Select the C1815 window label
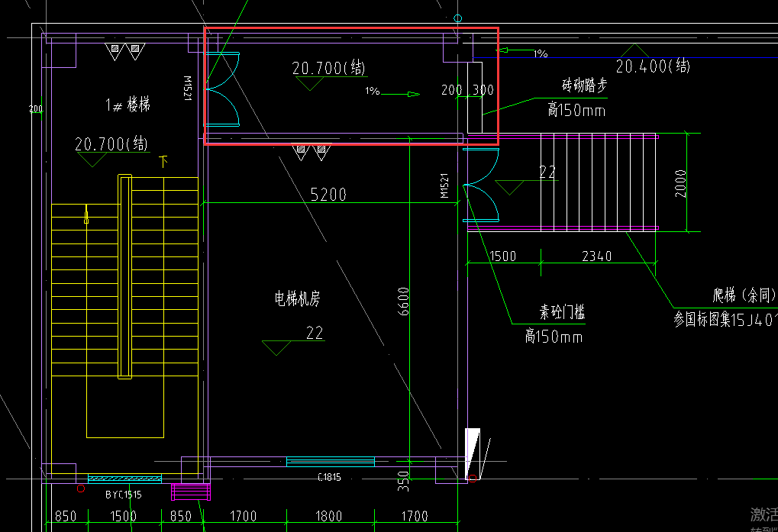 [329, 478]
